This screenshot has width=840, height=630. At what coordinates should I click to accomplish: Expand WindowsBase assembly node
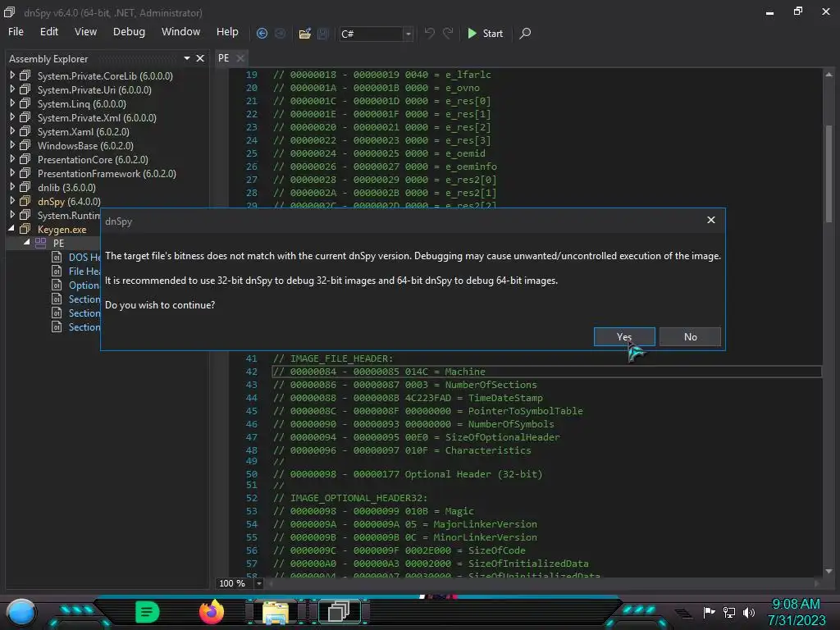[x=12, y=145]
